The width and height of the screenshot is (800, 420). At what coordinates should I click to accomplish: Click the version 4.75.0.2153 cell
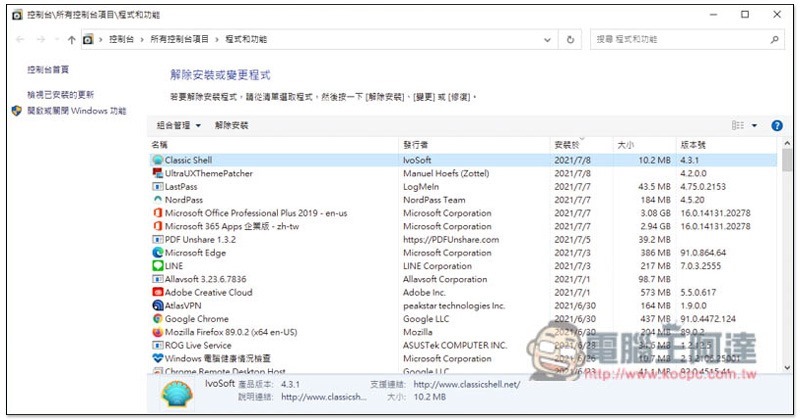coord(703,187)
